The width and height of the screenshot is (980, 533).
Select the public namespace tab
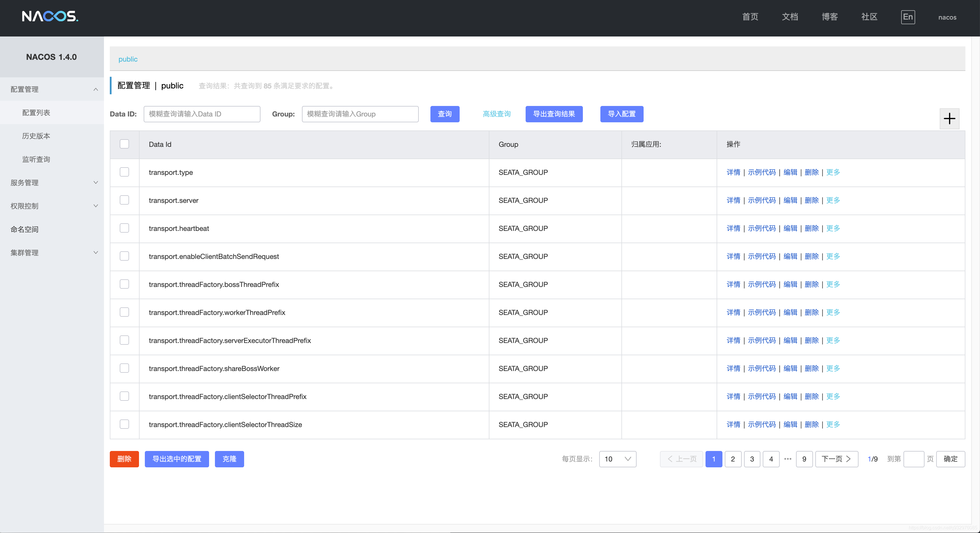tap(128, 59)
